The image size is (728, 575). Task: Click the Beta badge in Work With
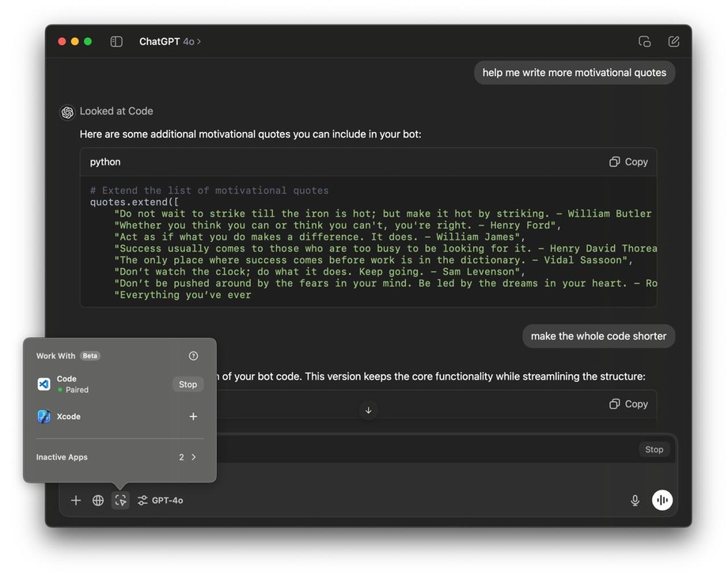tap(90, 356)
